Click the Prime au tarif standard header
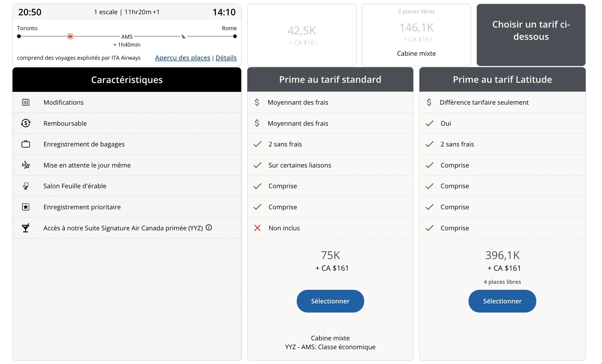602x364 pixels. (330, 80)
